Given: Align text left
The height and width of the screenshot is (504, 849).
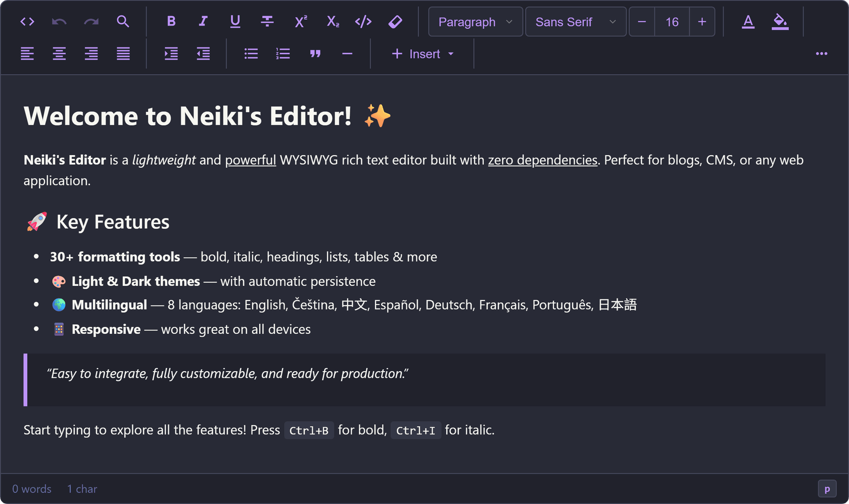Looking at the screenshot, I should point(27,54).
